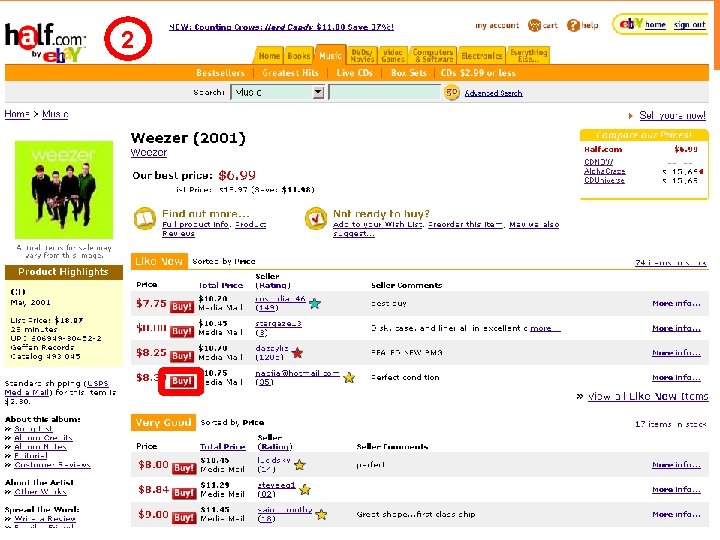Open the Full product info link
Image resolution: width=720 pixels, height=540 pixels.
coord(196,225)
